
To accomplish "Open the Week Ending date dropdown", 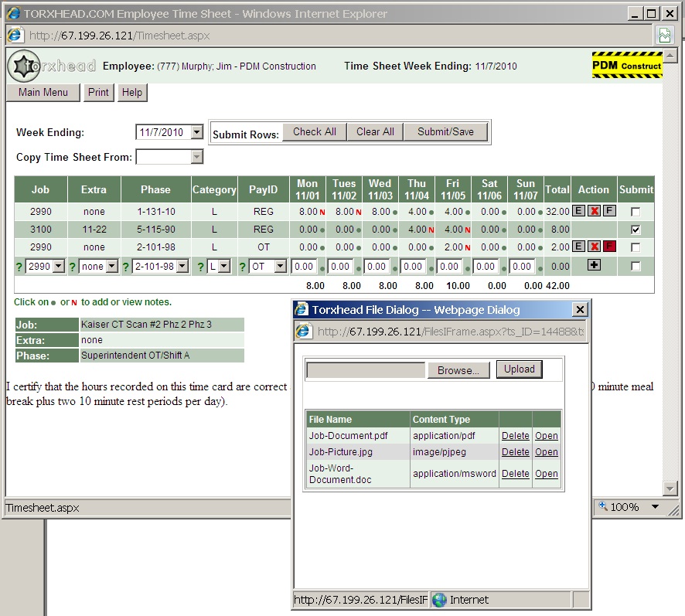I will pyautogui.click(x=196, y=132).
